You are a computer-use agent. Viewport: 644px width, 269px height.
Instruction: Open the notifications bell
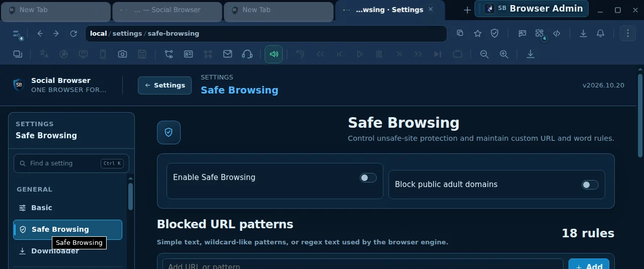click(600, 33)
